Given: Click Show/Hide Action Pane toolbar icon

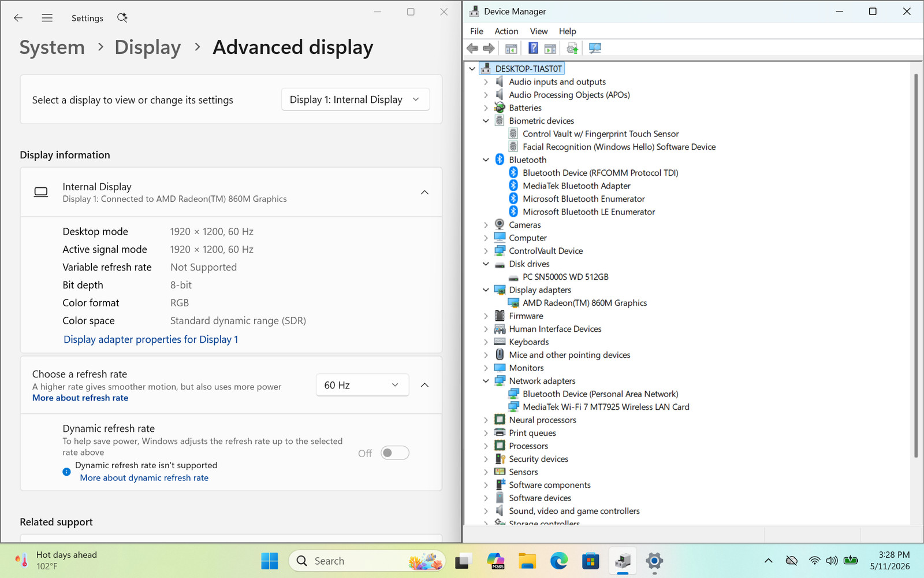Looking at the screenshot, I should click(550, 49).
